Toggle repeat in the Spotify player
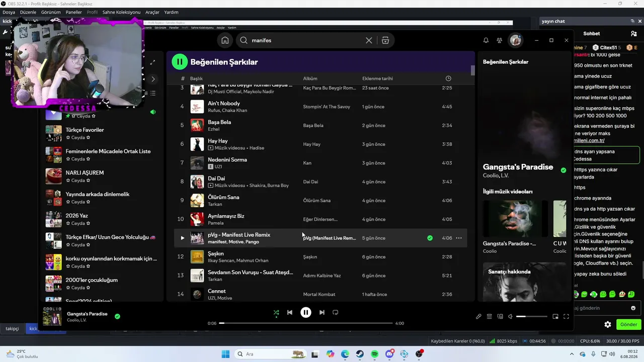644x362 pixels. (336, 312)
